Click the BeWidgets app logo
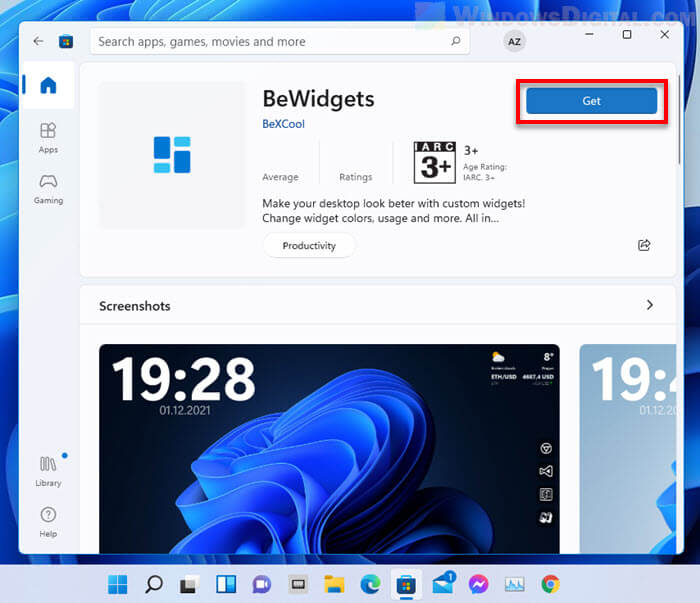 172,155
